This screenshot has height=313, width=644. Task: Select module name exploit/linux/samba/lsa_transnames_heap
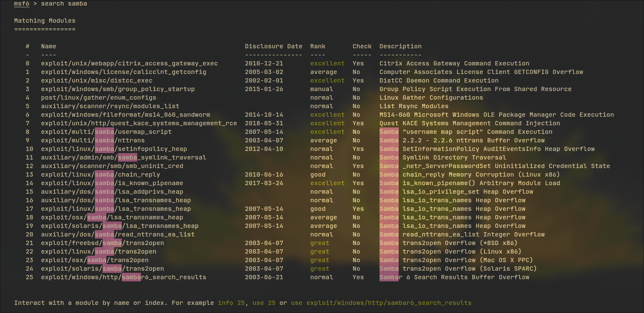point(116,209)
